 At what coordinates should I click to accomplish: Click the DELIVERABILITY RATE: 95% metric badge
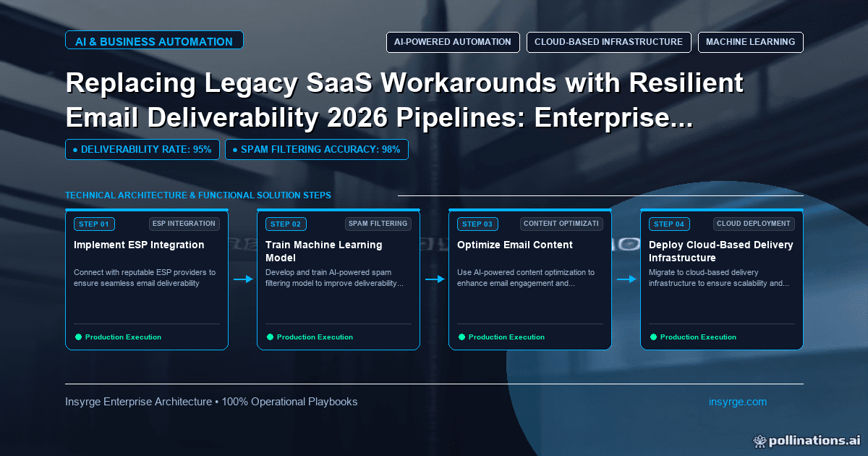tap(142, 149)
